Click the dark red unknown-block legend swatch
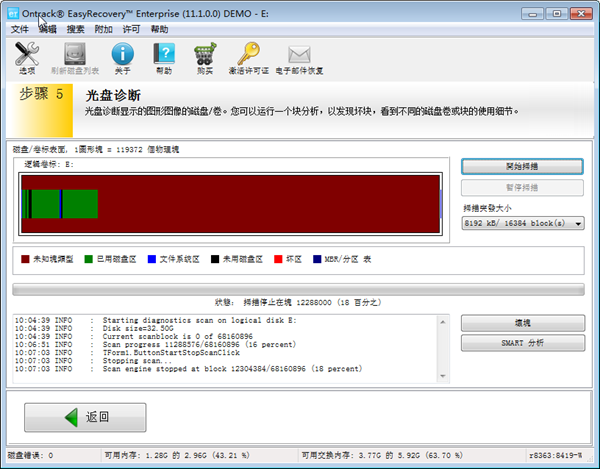The height and width of the screenshot is (469, 600). pyautogui.click(x=25, y=259)
